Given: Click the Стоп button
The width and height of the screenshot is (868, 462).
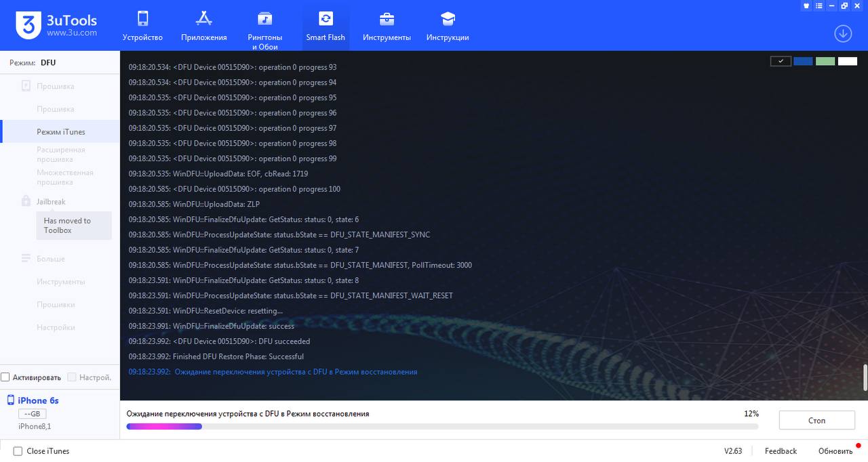Looking at the screenshot, I should [816, 420].
